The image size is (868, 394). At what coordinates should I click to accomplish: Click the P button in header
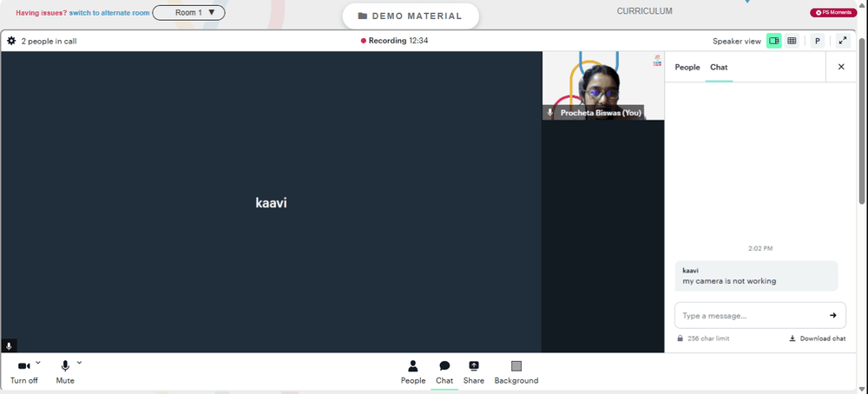coord(817,41)
